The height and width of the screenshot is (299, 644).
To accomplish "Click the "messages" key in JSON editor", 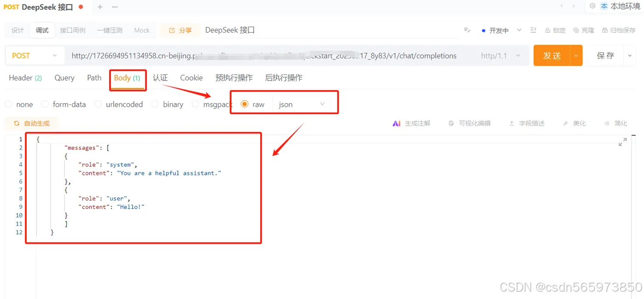I will (82, 148).
